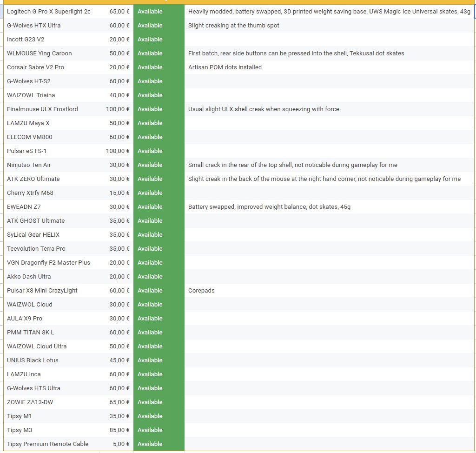Select the Pulsar eS FS-1 cell
The width and height of the screenshot is (476, 453).
[52, 151]
